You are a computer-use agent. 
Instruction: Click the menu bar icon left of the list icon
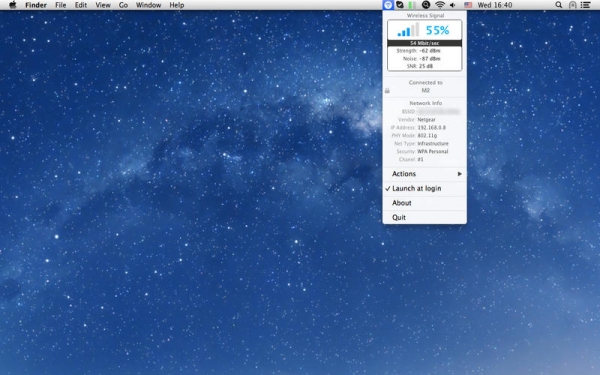(572, 5)
